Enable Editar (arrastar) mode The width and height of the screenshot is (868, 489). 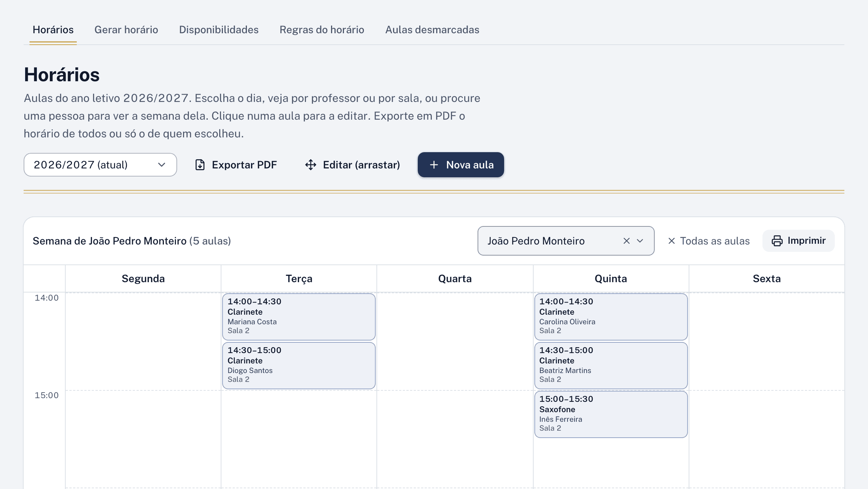[x=352, y=165]
